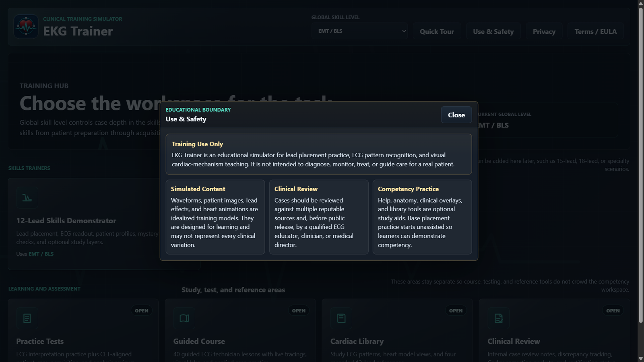Click the Practice Tests document icon
644x362 pixels.
coord(27,318)
